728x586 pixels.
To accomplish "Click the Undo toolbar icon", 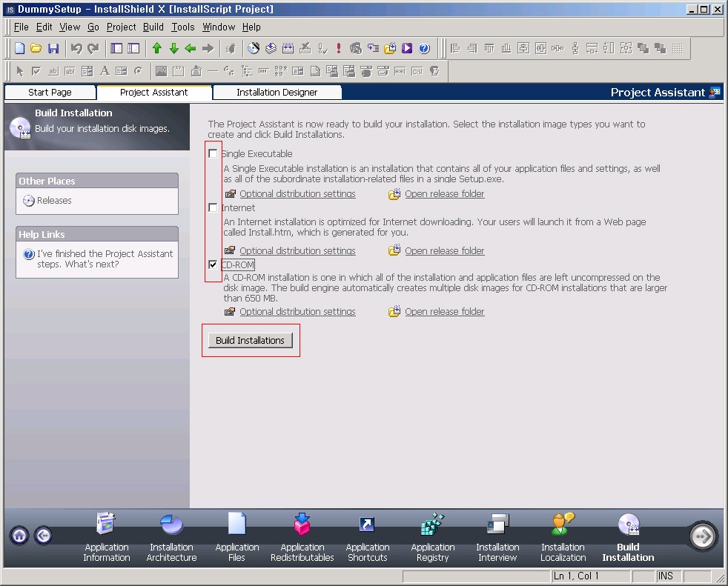I will click(76, 48).
